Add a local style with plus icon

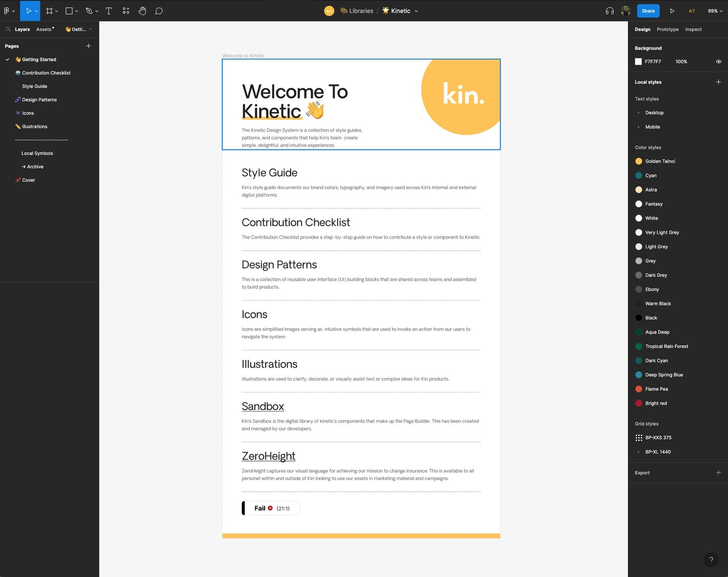(718, 82)
